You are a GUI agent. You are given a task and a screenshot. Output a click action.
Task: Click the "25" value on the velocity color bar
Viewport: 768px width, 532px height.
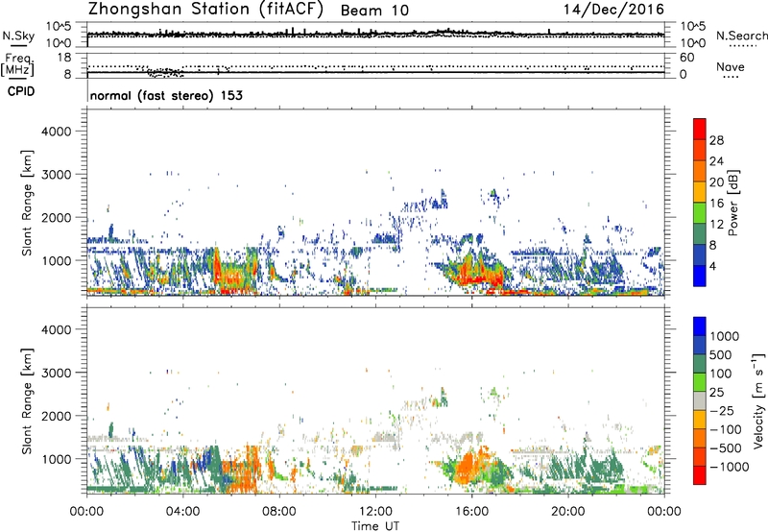(716, 393)
